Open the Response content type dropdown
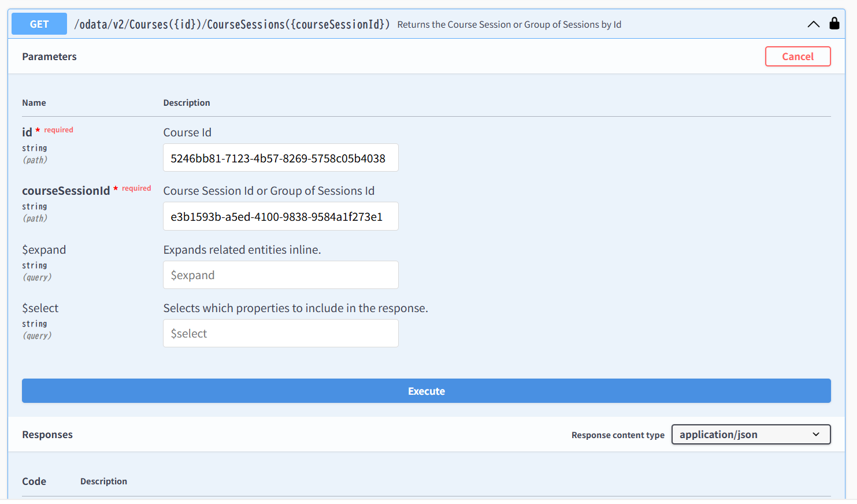The image size is (857, 504). coord(751,434)
